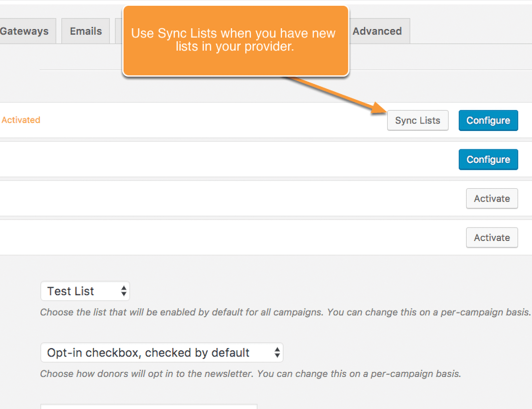532x409 pixels.
Task: Click the partially visible input field at bottom
Action: coord(149,407)
